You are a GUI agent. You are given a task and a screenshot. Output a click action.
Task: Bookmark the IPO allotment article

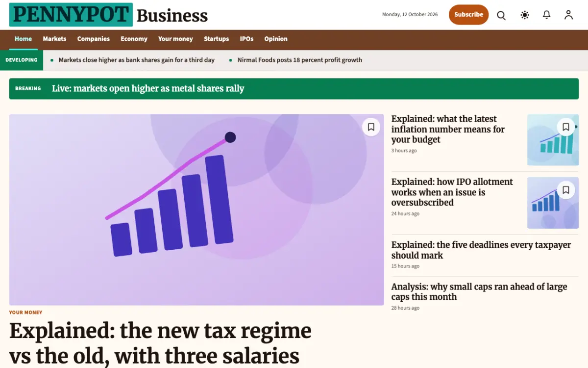click(x=566, y=190)
